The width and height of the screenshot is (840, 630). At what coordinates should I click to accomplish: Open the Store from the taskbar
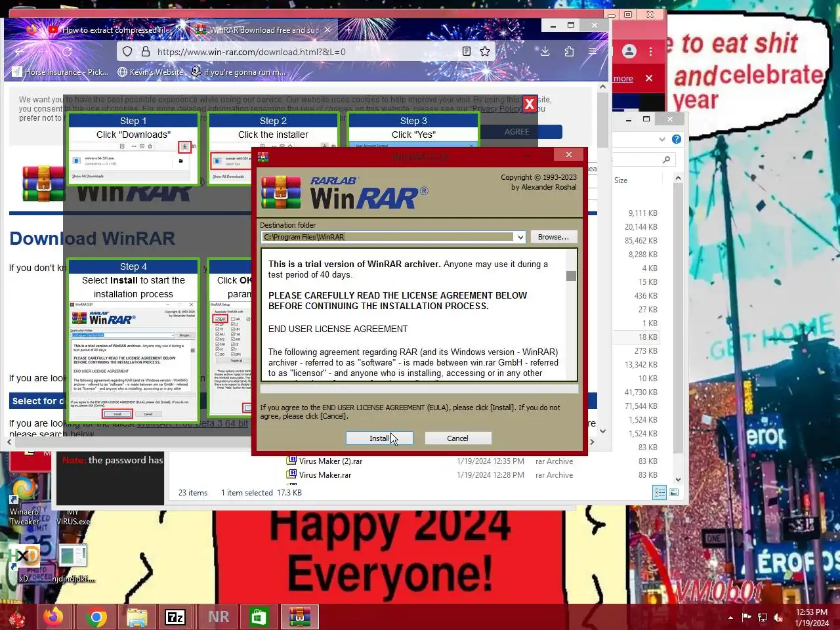click(259, 617)
